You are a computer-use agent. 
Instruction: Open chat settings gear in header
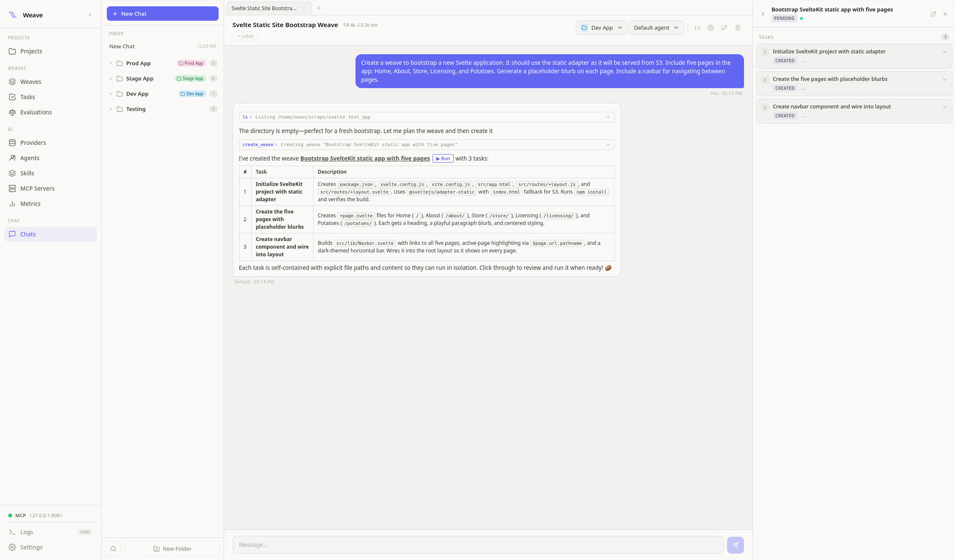[711, 28]
